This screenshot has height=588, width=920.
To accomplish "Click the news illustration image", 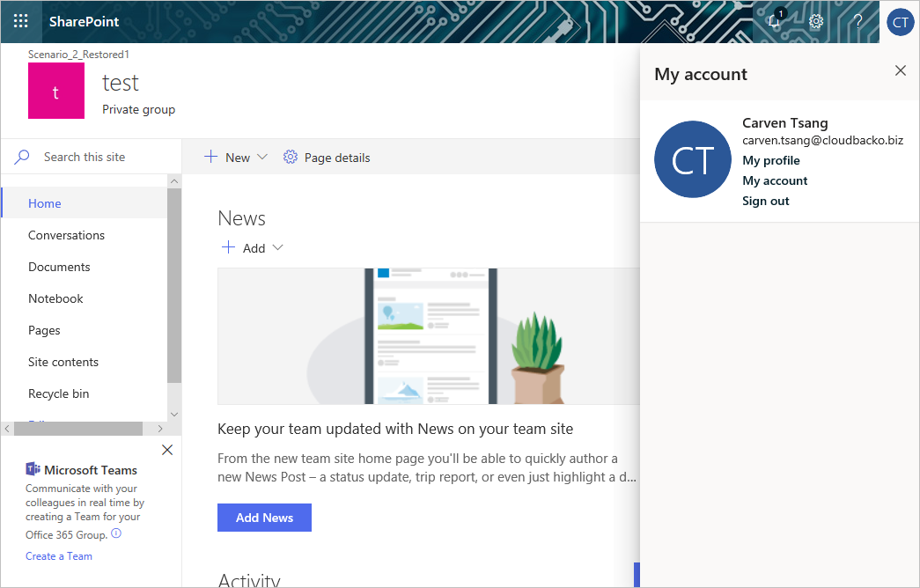I will tap(429, 336).
